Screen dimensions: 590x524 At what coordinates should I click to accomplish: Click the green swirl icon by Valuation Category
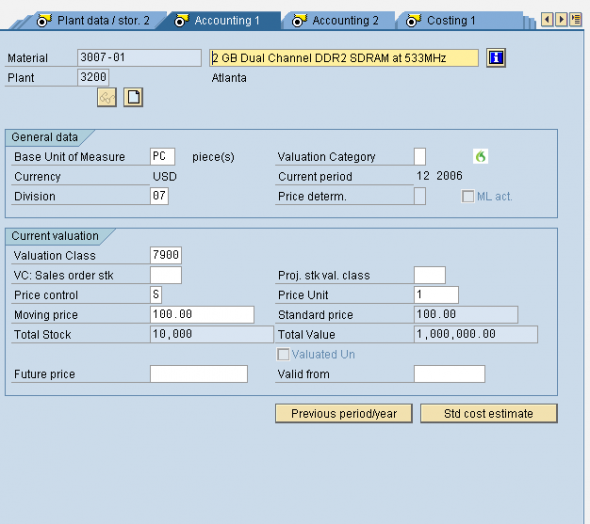481,156
